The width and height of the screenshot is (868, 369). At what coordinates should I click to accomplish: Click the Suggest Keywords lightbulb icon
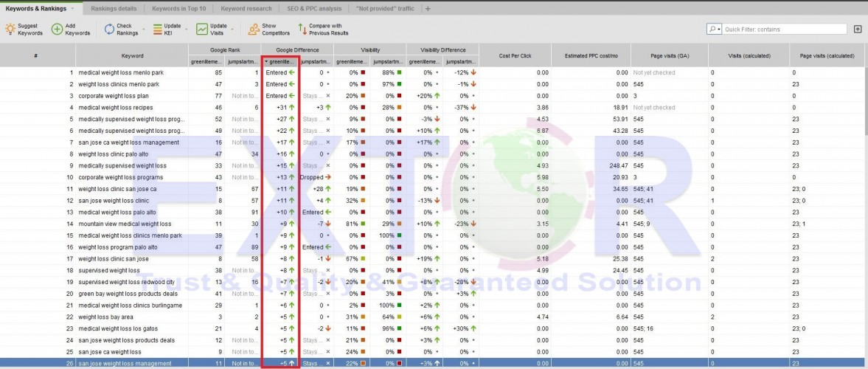click(x=10, y=29)
